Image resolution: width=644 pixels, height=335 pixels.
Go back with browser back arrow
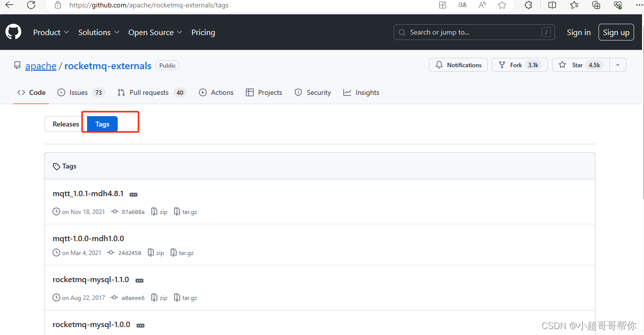pos(9,5)
